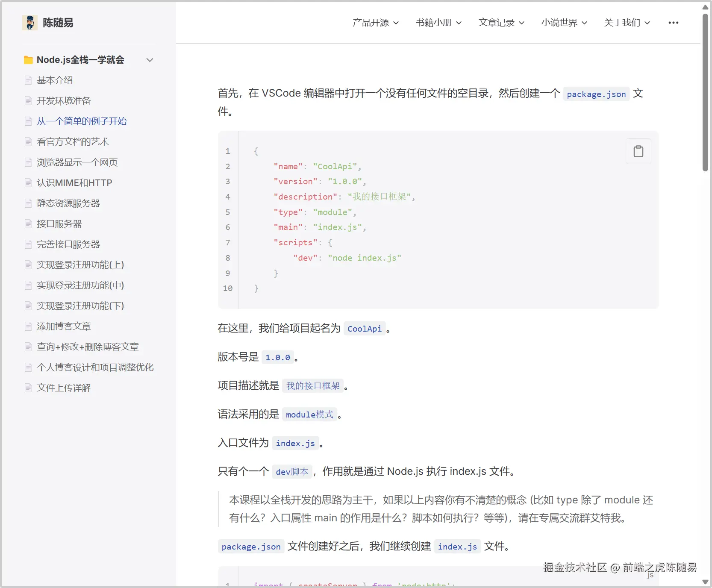This screenshot has height=588, width=712.
Task: Click the inline dev脚本 tag
Action: point(292,472)
